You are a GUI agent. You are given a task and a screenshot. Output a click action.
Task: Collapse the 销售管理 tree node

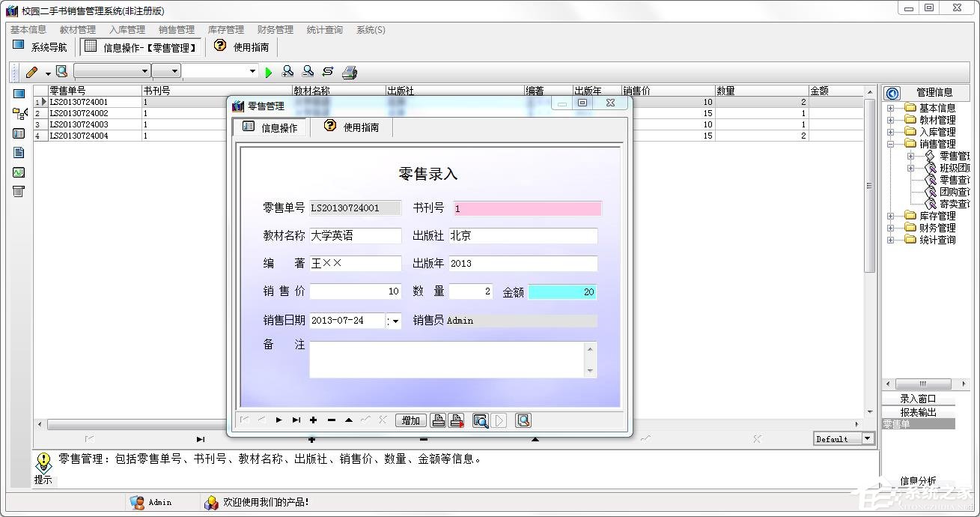(891, 144)
